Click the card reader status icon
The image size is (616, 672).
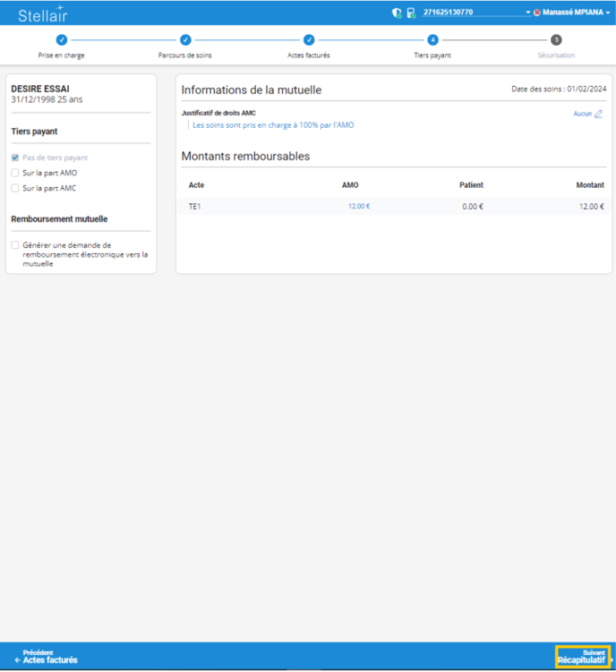411,13
